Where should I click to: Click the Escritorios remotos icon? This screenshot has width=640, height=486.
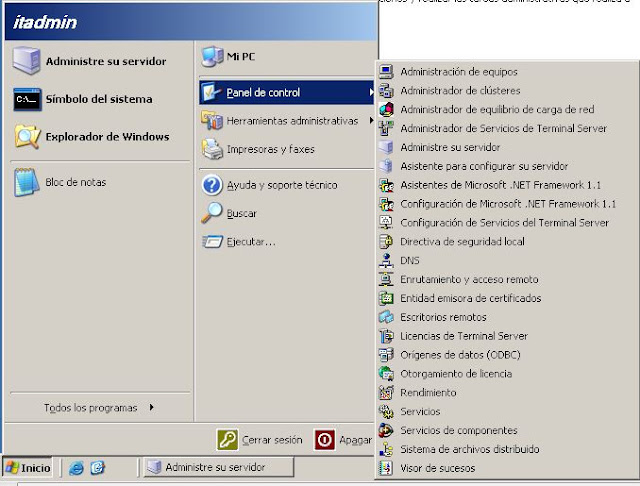(386, 317)
